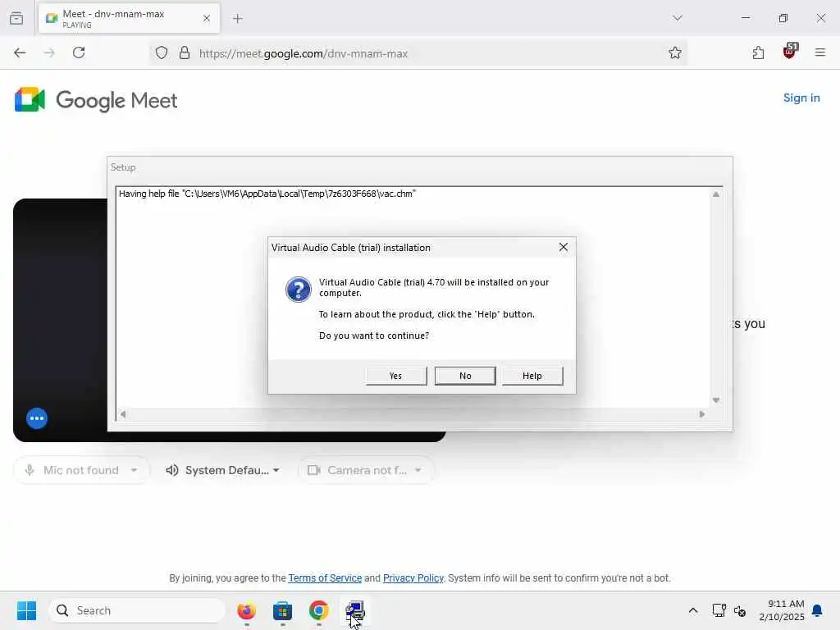Viewport: 840px width, 630px height.
Task: Click the camera icon in device selector
Action: [x=314, y=470]
